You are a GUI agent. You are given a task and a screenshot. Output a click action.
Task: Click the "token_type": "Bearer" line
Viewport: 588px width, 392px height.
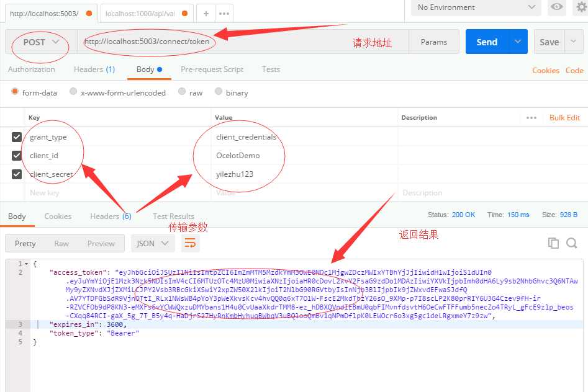click(94, 333)
